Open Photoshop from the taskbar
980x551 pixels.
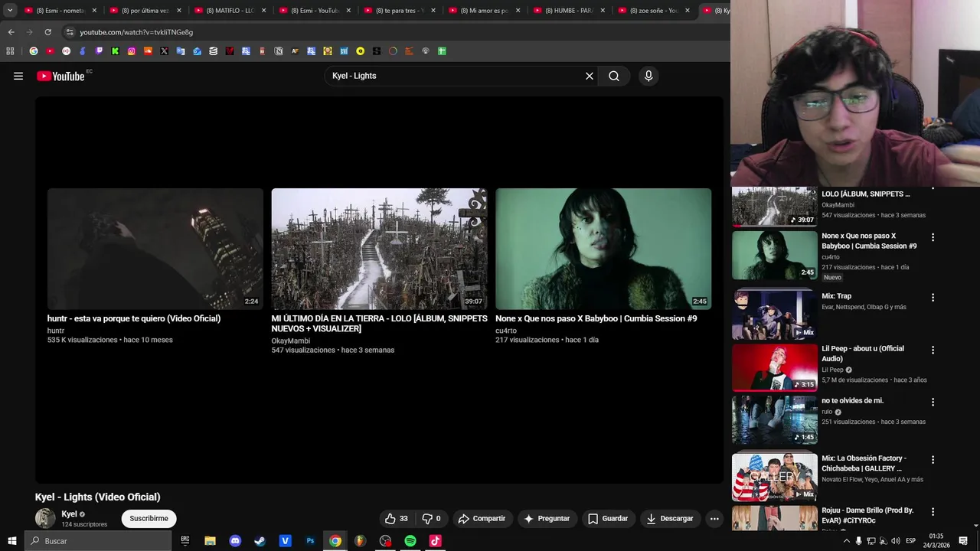[x=310, y=541]
